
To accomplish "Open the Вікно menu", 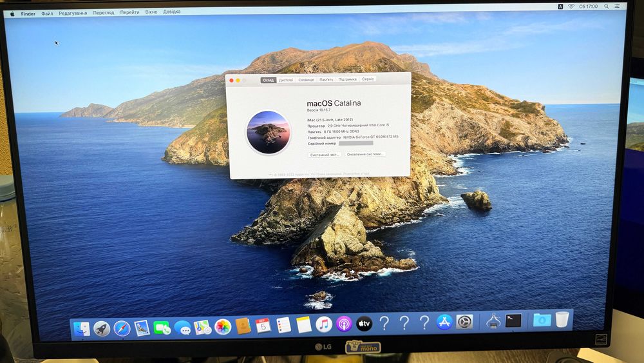I will click(151, 12).
